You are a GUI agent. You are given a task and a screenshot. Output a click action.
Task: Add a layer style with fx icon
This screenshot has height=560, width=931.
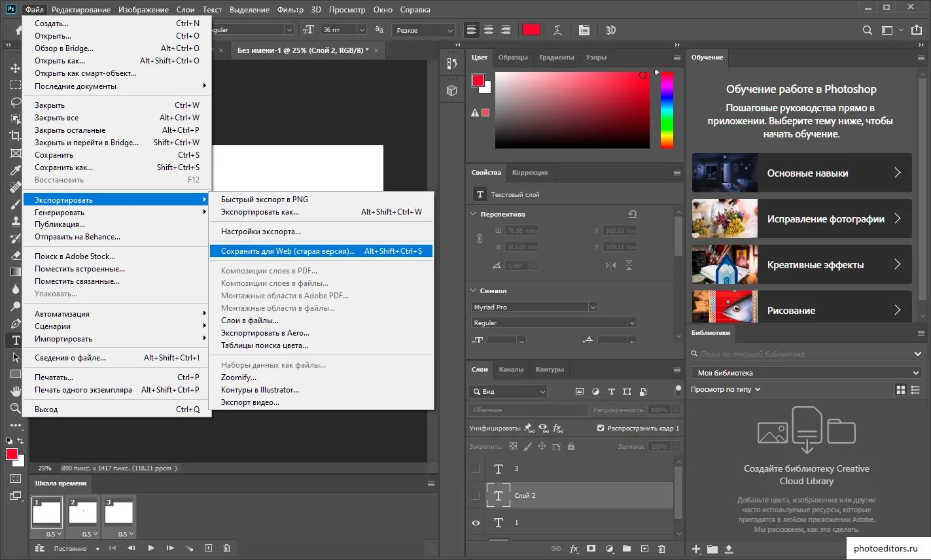point(574,549)
